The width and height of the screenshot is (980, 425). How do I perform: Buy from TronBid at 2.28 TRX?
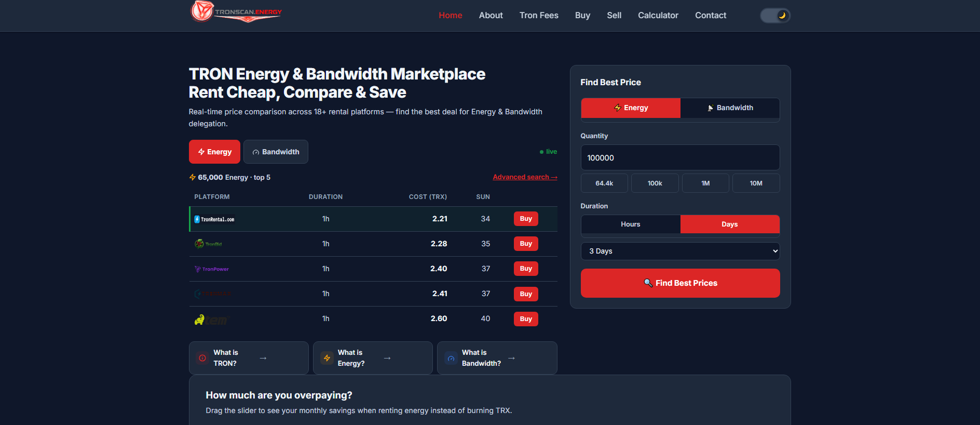pos(526,244)
